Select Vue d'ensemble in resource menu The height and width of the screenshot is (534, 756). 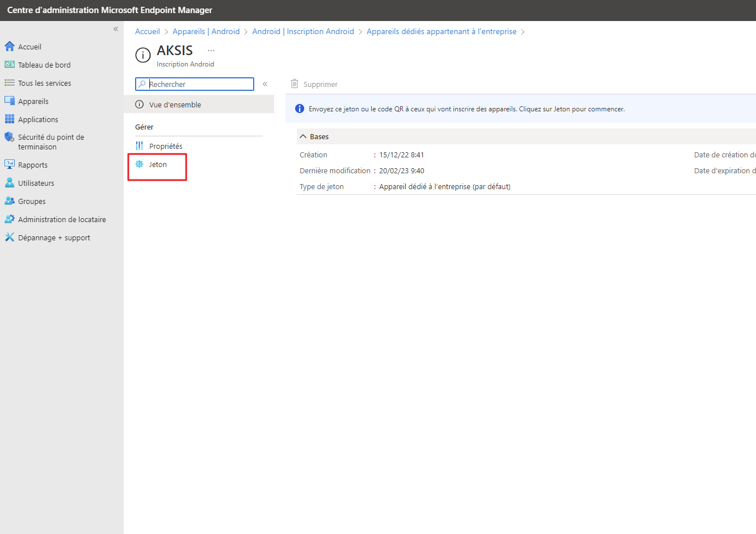click(x=199, y=105)
